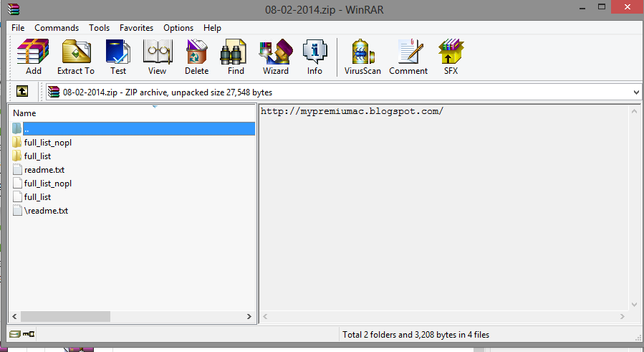Run the VirusScan toolbar icon
Image resolution: width=644 pixels, height=352 pixels.
(x=362, y=52)
